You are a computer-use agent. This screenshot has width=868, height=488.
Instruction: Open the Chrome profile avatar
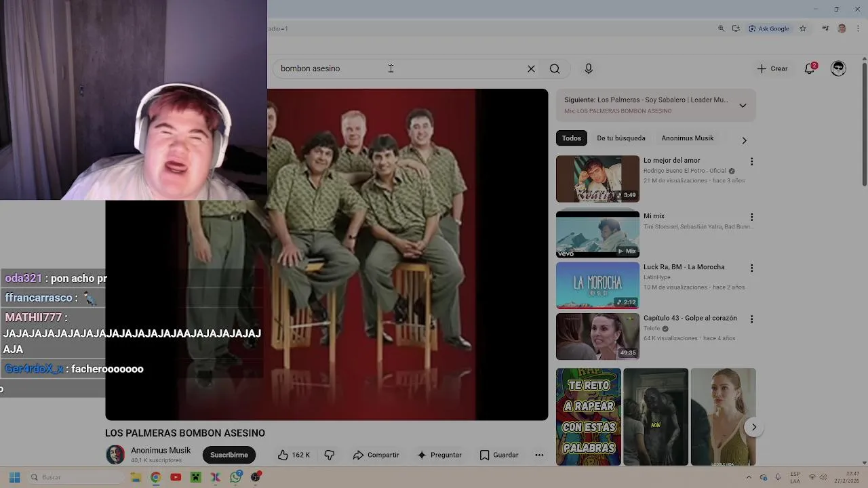pyautogui.click(x=842, y=28)
